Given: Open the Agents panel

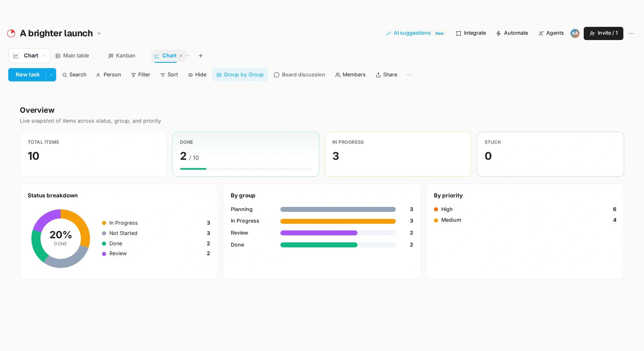Looking at the screenshot, I should click(551, 33).
